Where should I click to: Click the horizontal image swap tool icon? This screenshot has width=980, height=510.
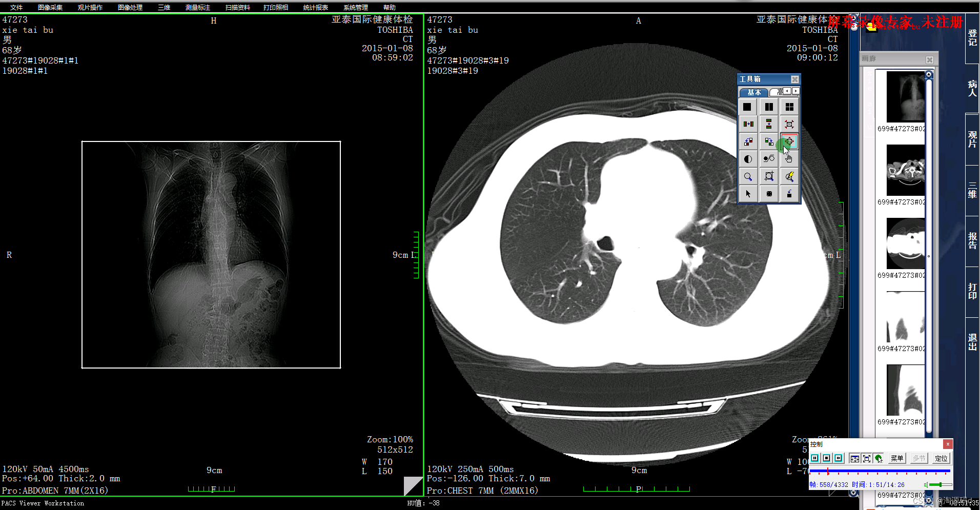(748, 124)
